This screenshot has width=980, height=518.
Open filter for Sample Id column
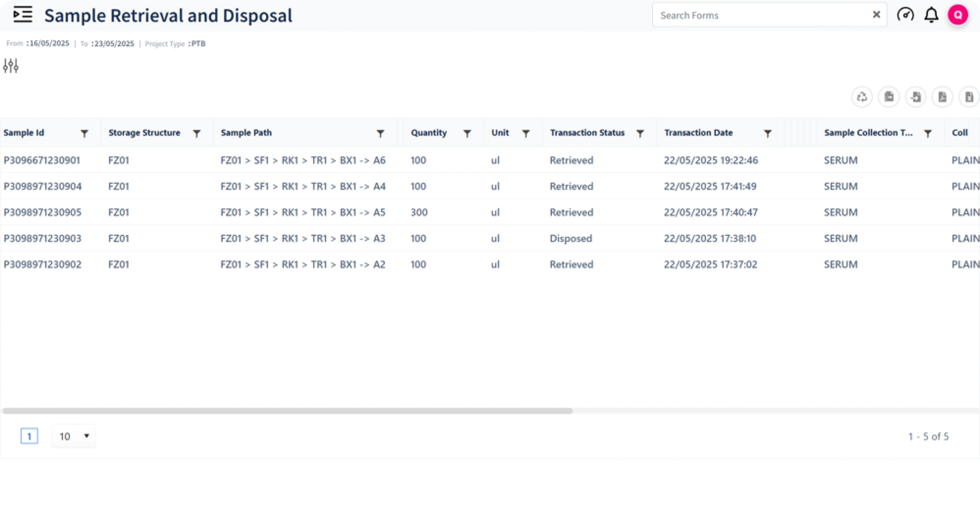84,133
